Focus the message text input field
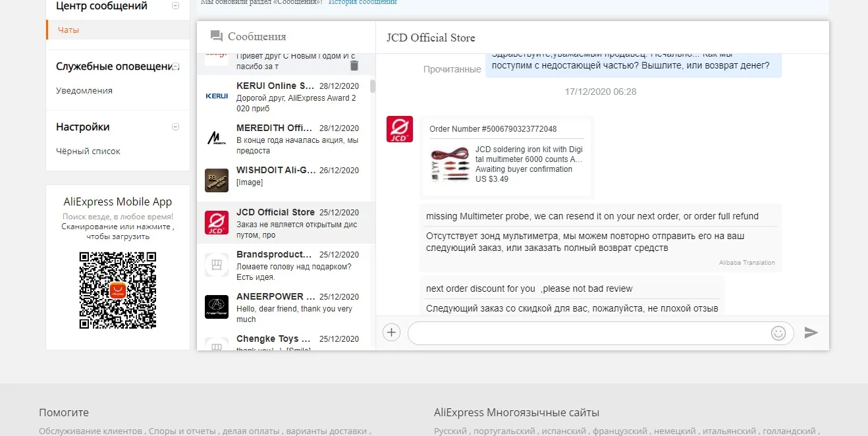 coord(589,333)
